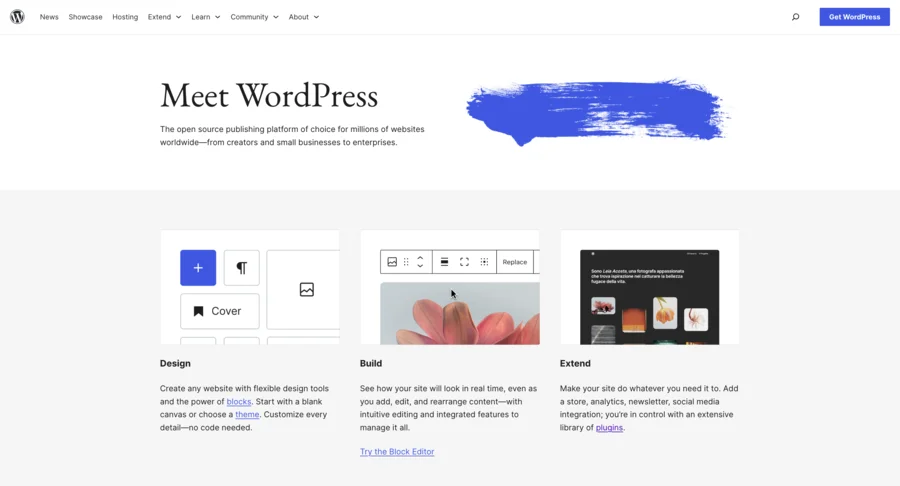
Task: Open the Learn menu label
Action: point(200,17)
